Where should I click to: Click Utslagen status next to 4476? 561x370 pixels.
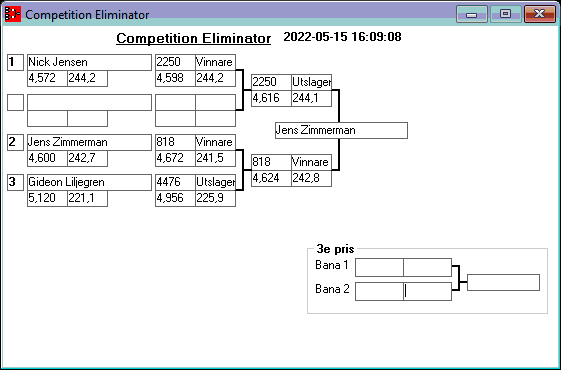pyautogui.click(x=215, y=182)
